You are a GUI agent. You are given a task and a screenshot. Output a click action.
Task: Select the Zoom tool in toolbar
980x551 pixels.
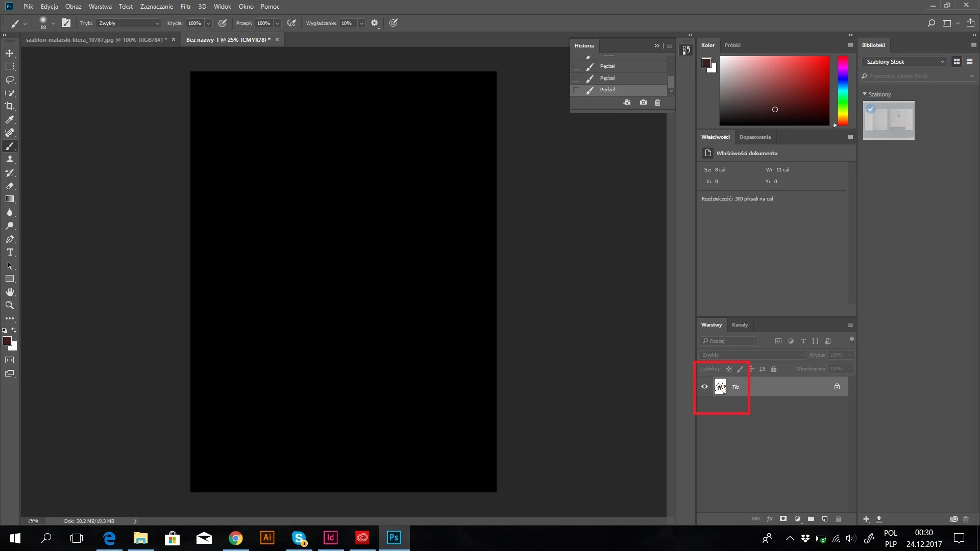tap(10, 305)
